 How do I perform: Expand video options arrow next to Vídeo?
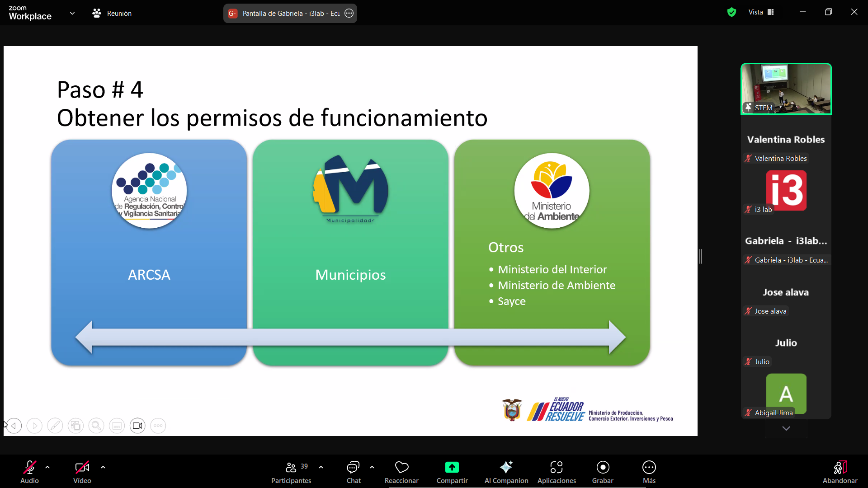tap(103, 467)
